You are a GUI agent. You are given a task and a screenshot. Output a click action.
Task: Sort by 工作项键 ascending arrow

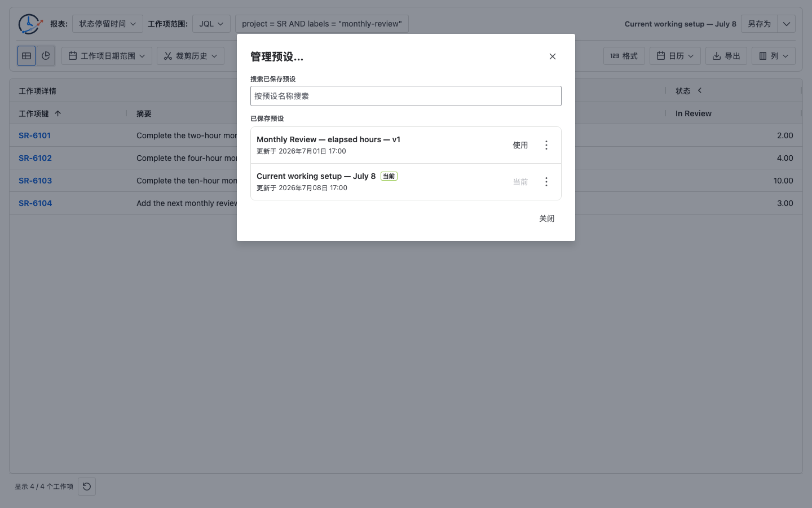coord(58,113)
